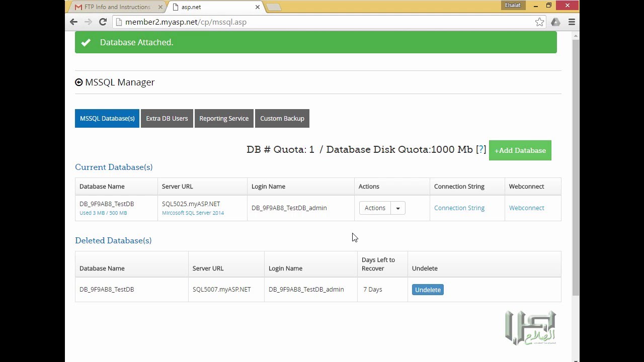Click the '7 Days' recovery value
644x362 pixels.
(373, 290)
